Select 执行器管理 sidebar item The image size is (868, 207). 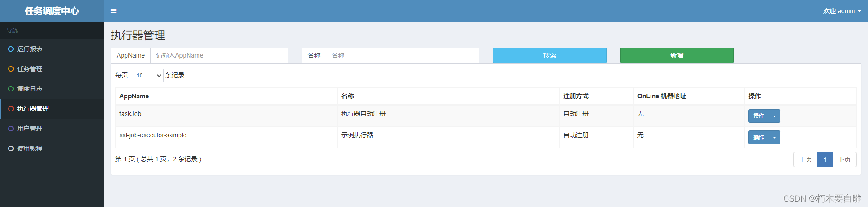pyautogui.click(x=52, y=109)
